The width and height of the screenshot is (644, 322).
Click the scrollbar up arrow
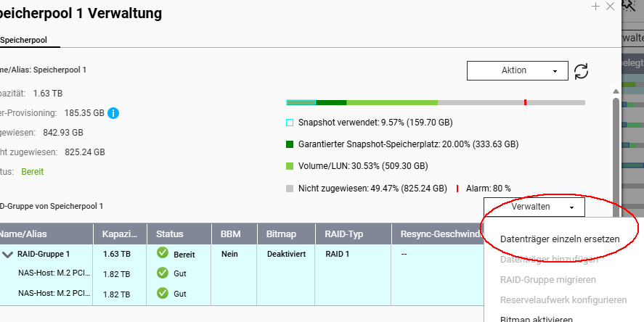pyautogui.click(x=616, y=91)
